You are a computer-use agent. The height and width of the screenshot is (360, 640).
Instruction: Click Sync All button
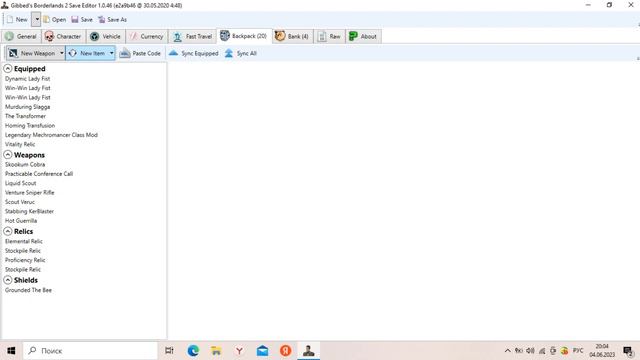241,53
